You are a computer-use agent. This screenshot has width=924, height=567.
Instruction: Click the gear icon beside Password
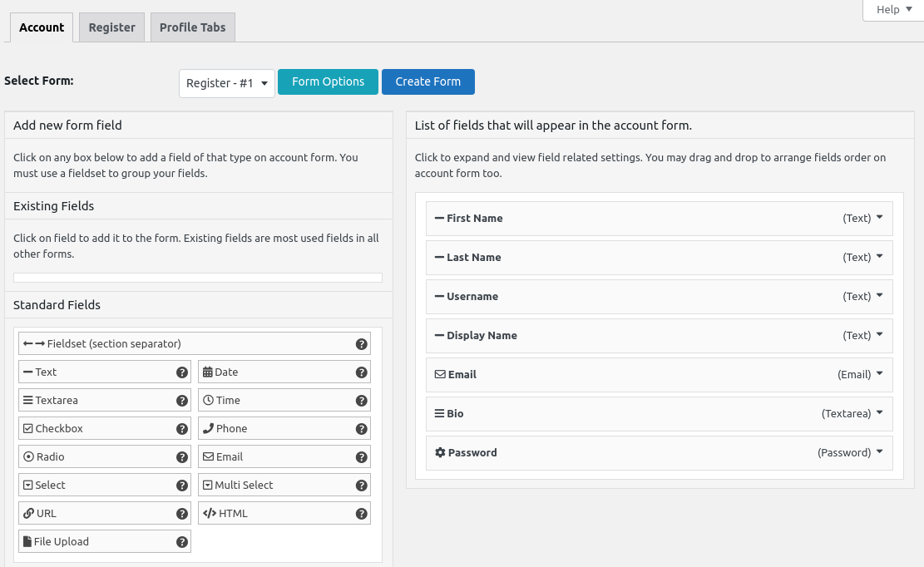click(x=440, y=452)
